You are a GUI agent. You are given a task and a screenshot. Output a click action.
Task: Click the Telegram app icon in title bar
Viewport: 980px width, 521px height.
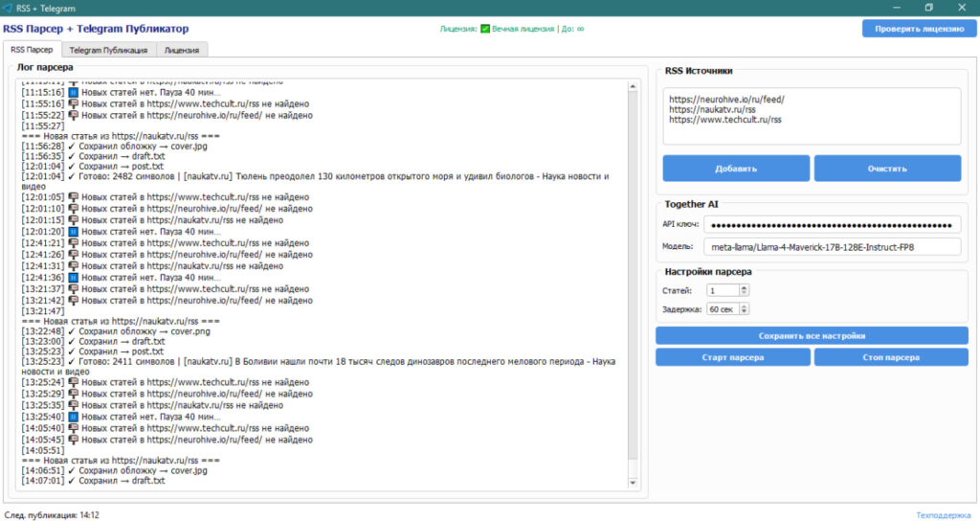coord(8,8)
